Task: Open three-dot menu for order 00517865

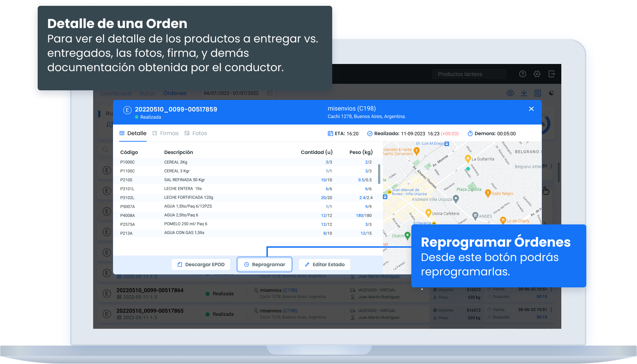Action: click(x=551, y=310)
